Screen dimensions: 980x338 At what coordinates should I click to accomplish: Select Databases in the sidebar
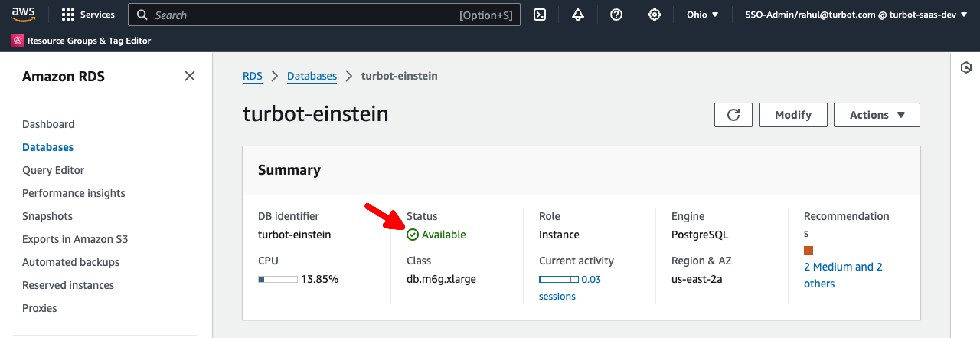coord(48,147)
